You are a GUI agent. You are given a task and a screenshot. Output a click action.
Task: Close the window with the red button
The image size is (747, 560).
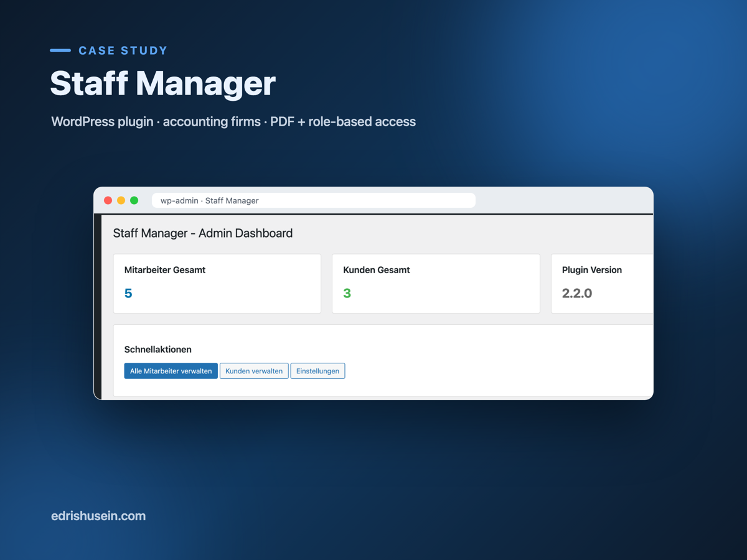108,200
